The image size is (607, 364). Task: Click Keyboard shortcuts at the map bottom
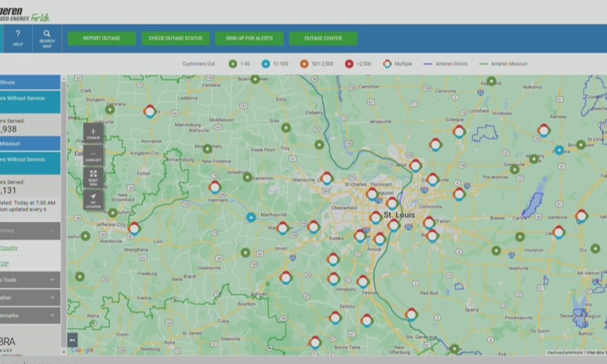pos(565,352)
